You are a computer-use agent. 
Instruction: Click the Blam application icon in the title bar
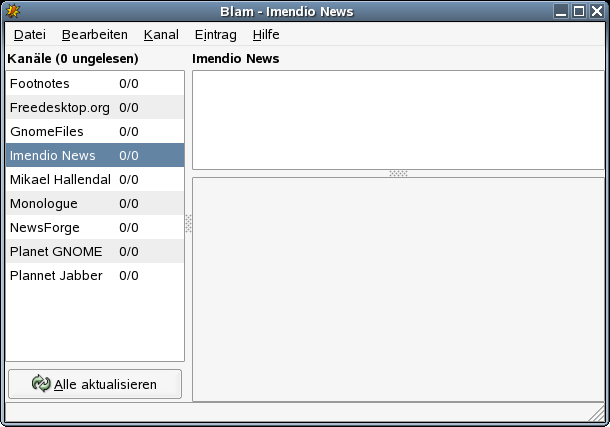click(x=12, y=11)
